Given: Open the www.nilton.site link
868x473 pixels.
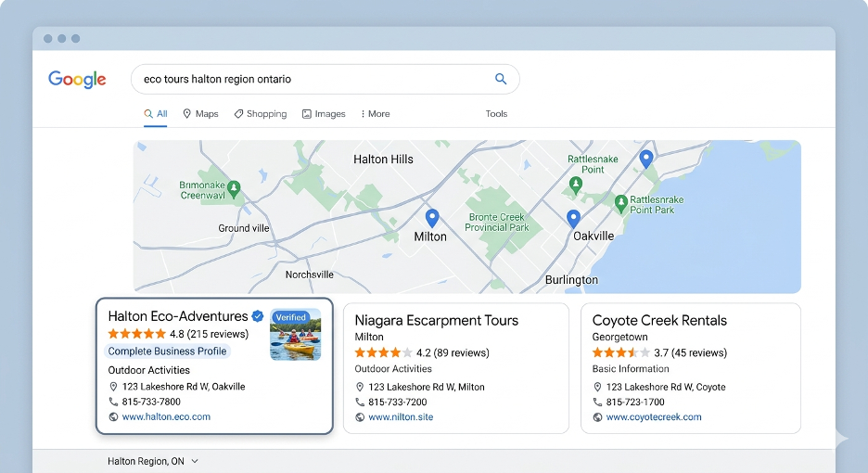Looking at the screenshot, I should [401, 417].
